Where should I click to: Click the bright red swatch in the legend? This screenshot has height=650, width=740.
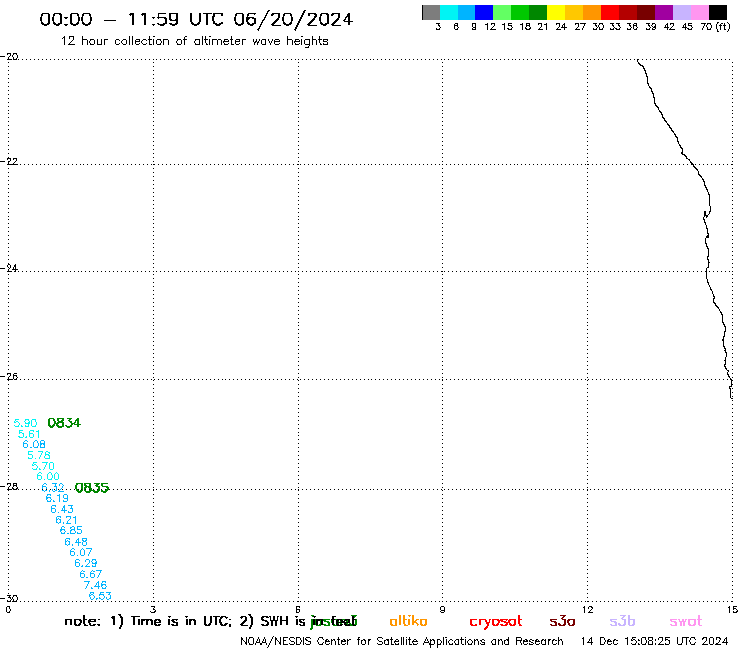pos(610,12)
